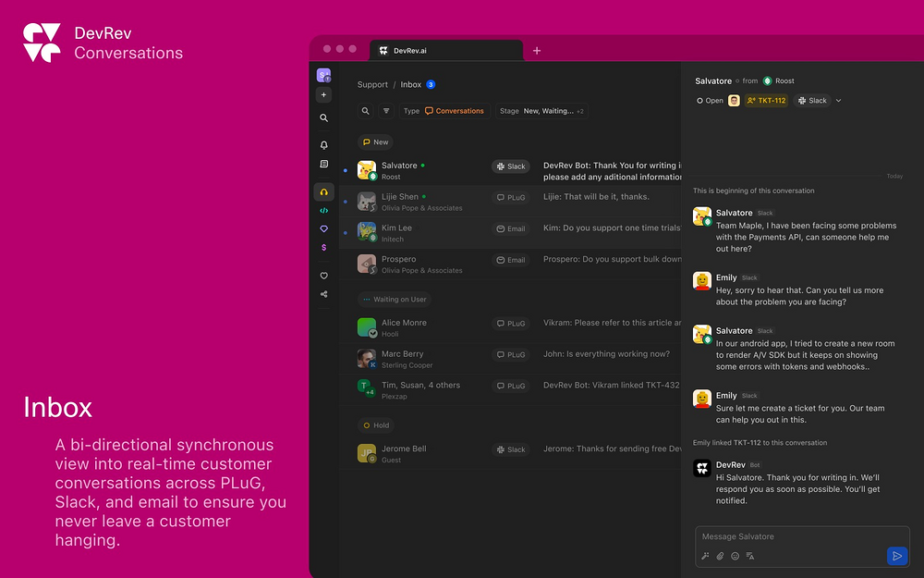This screenshot has height=578, width=924.
Task: Click 'Emily linked TKT-112 to this conversation'
Action: tap(760, 442)
